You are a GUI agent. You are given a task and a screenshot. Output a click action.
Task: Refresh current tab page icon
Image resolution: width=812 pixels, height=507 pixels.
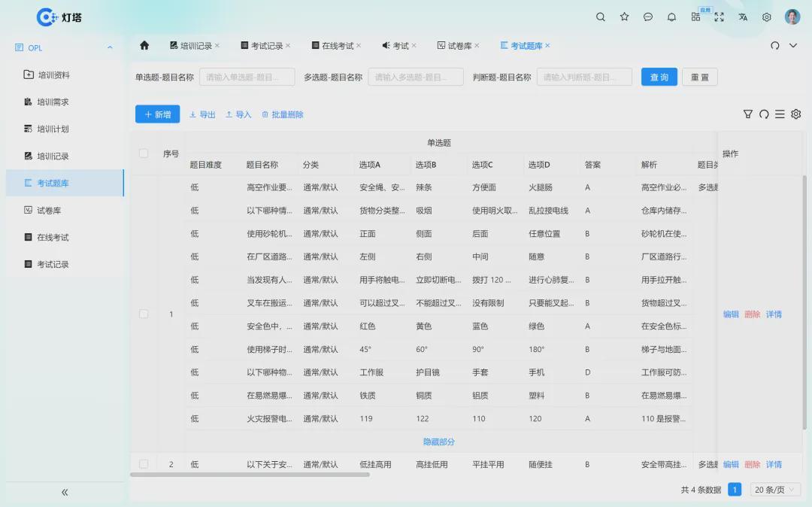pos(774,46)
